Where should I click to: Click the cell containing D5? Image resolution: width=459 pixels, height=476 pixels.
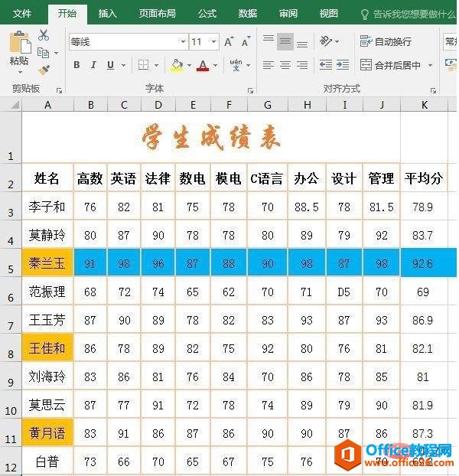point(344,292)
